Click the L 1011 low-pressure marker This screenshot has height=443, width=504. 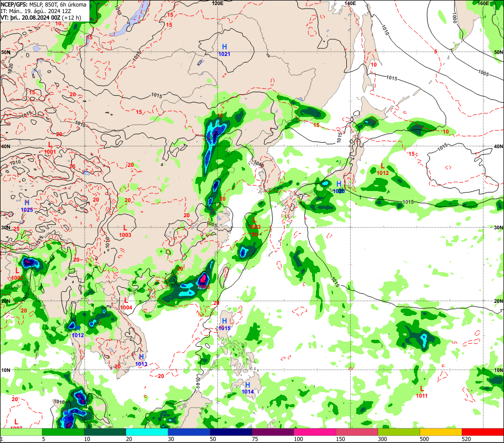point(422,392)
